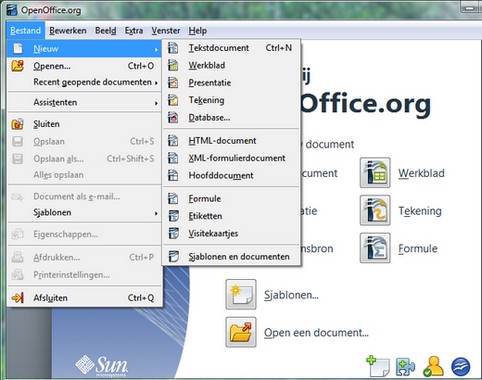Click the Sjablonen en documenten icon

click(x=173, y=257)
